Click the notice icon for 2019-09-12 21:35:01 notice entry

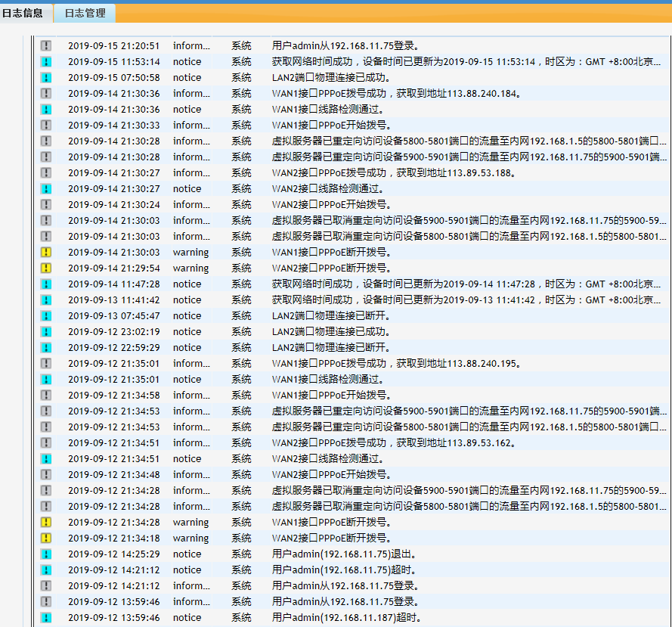coord(46,379)
